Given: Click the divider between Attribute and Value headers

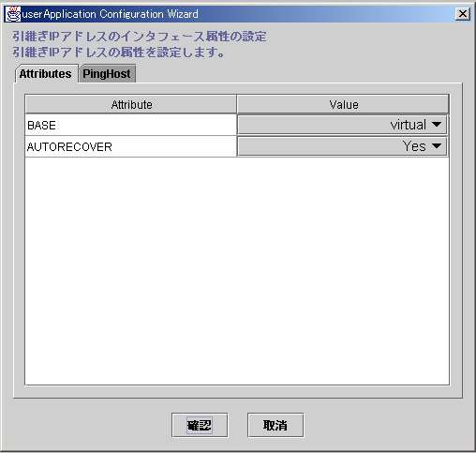Looking at the screenshot, I should point(237,104).
